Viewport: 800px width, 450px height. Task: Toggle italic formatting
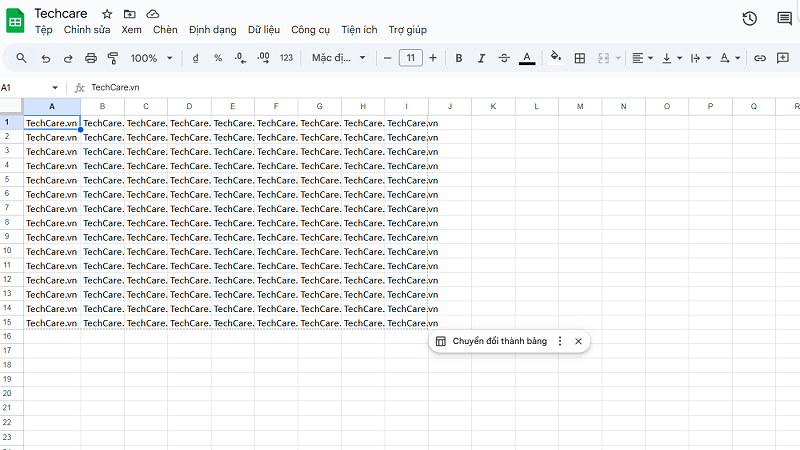pos(481,58)
